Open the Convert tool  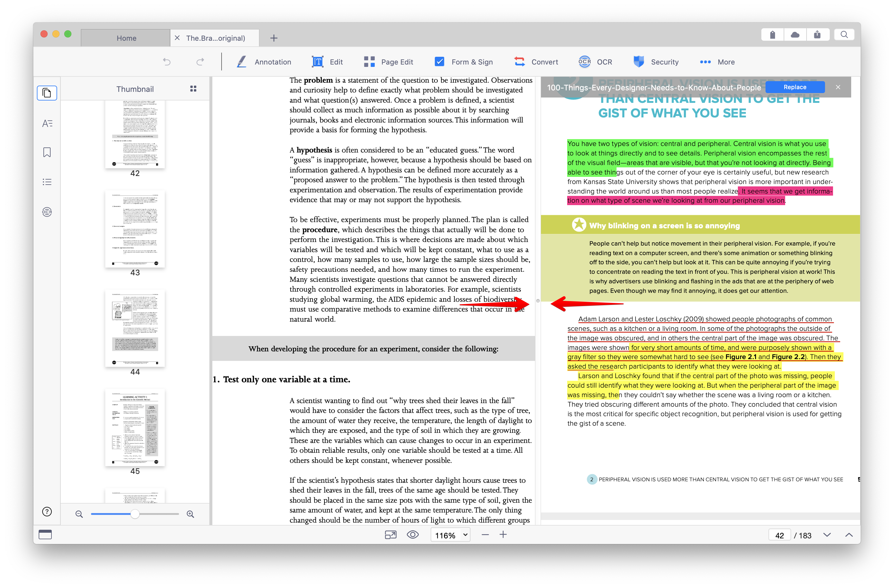[536, 62]
